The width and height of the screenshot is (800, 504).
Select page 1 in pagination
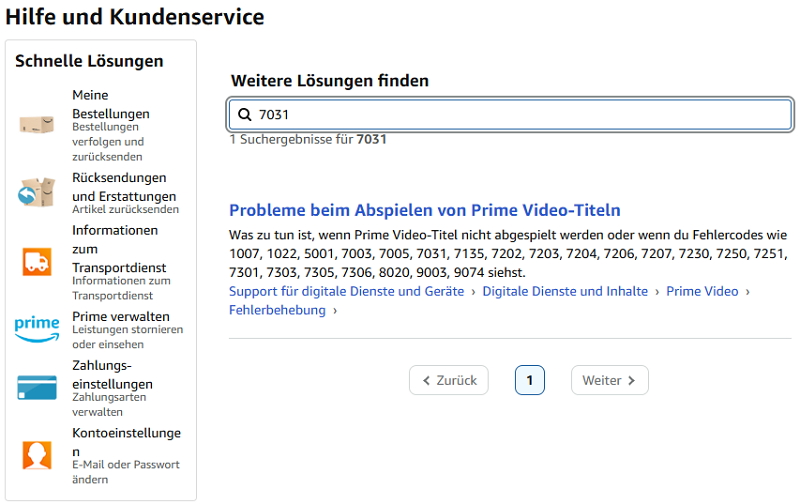pos(530,380)
